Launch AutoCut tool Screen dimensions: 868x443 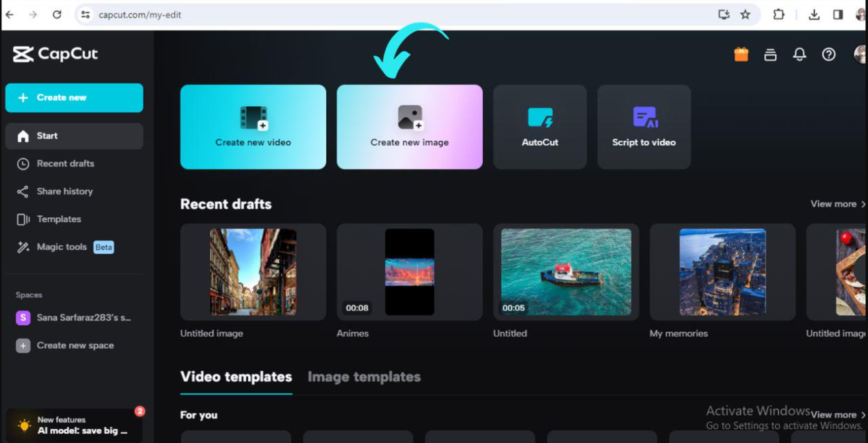click(x=540, y=127)
